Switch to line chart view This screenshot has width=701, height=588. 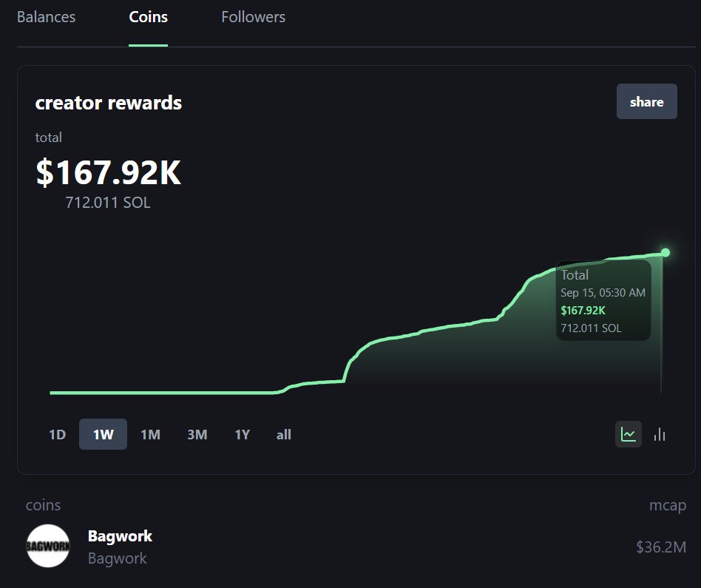pos(628,433)
